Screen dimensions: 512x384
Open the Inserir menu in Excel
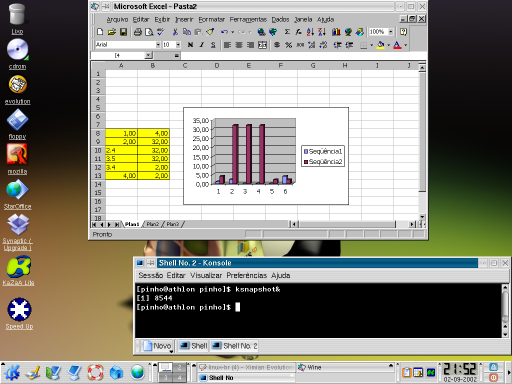tap(184, 19)
